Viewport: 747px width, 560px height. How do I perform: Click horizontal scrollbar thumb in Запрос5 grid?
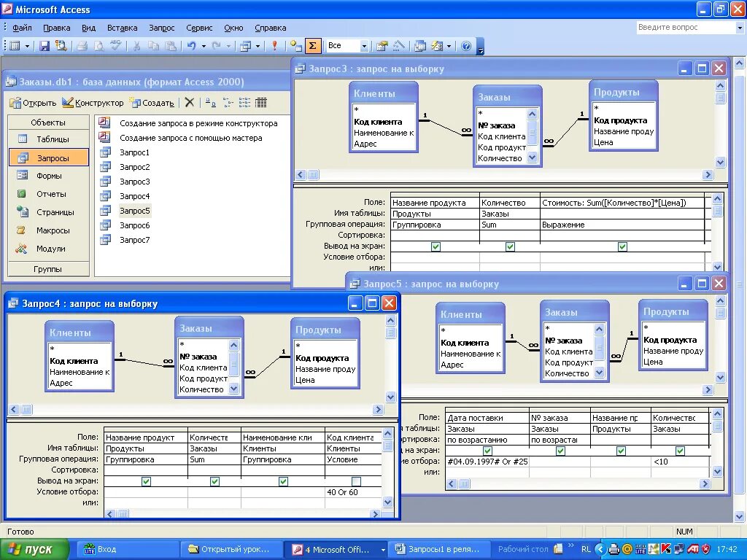coord(464,484)
